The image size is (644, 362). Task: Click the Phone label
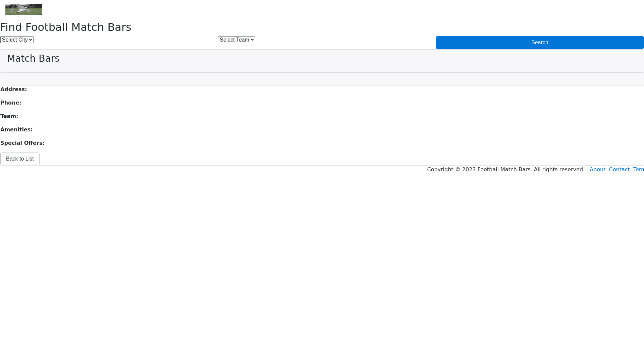click(x=11, y=103)
